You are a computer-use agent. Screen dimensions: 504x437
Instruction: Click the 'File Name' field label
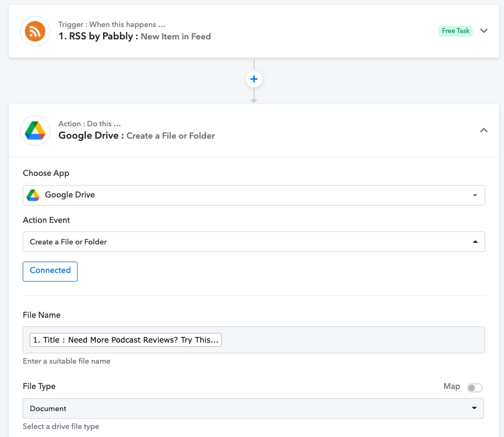point(42,315)
